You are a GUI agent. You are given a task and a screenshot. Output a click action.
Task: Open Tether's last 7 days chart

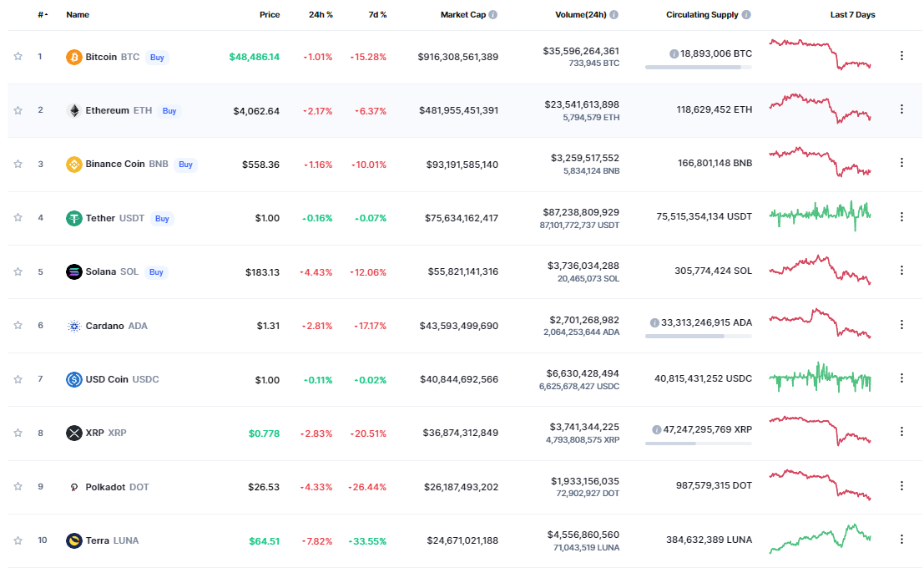[820, 216]
